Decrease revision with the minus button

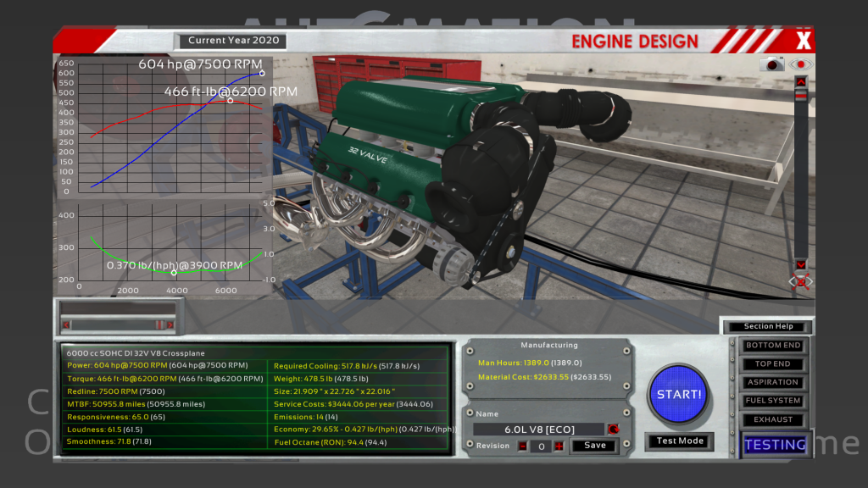tap(523, 446)
